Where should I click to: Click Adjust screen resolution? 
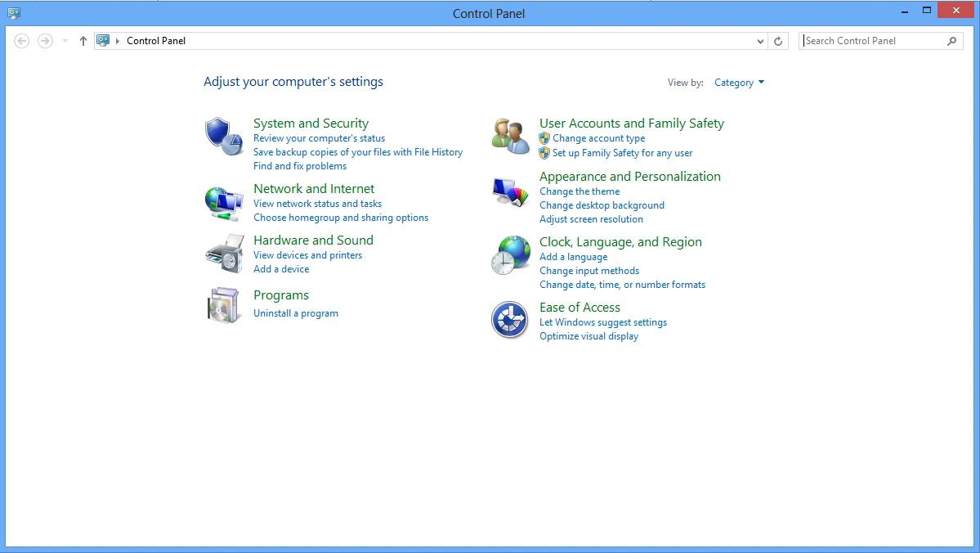(x=591, y=219)
